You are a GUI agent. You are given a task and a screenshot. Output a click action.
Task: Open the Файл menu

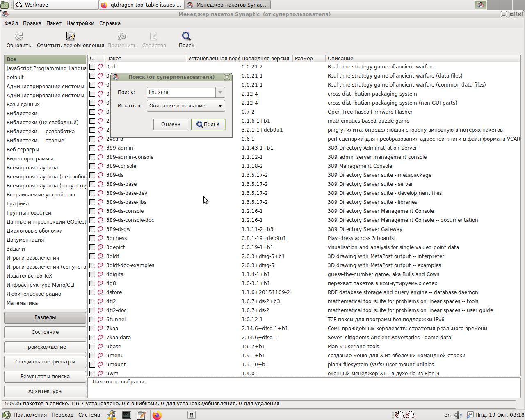point(11,23)
